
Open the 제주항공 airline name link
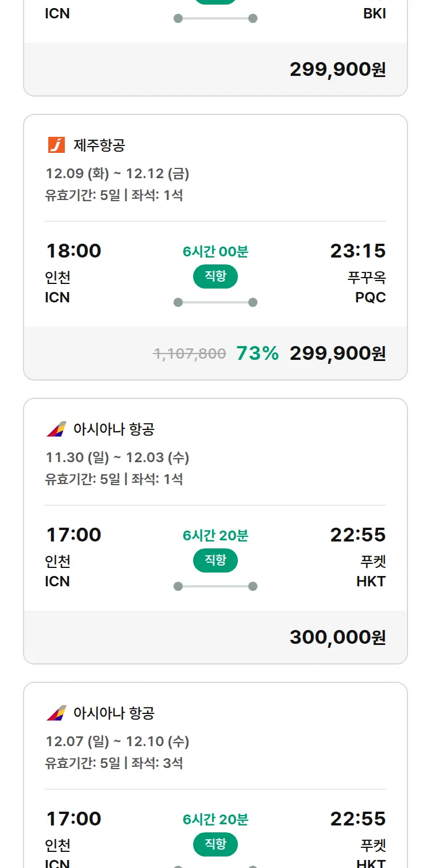pos(99,145)
